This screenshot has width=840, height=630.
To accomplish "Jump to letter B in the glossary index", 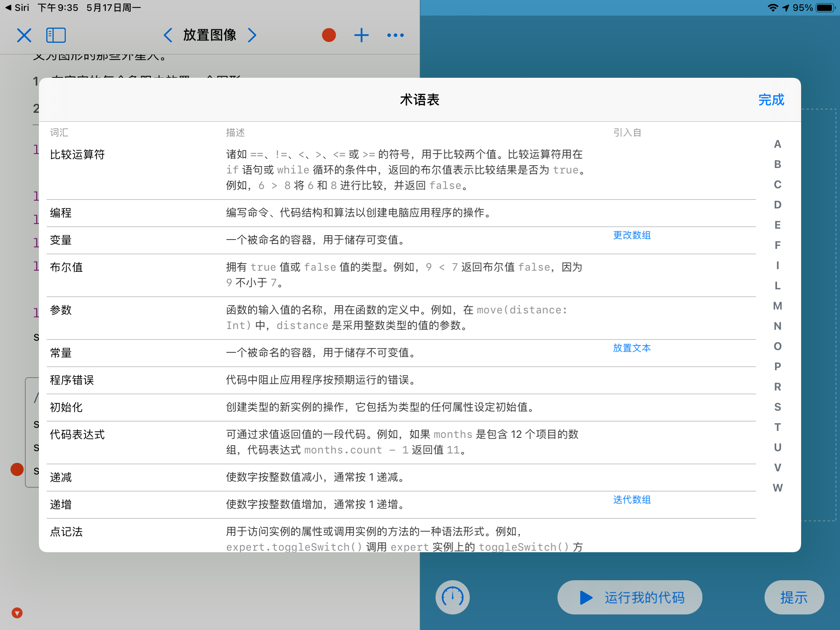I will 777,164.
